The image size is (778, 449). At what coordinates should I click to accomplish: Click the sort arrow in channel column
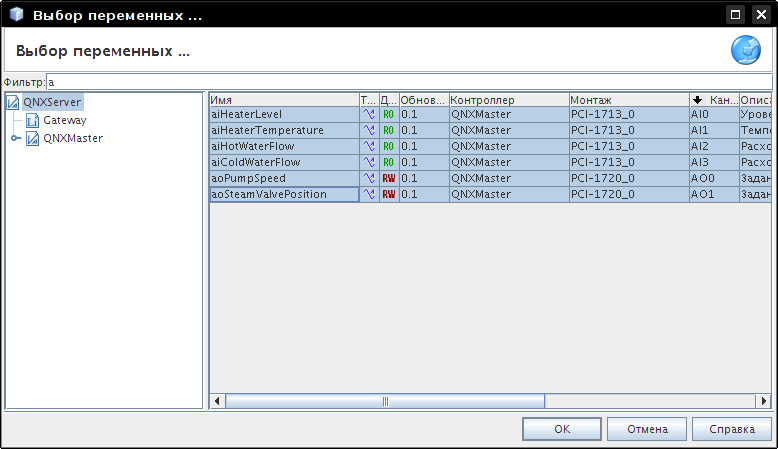click(697, 100)
